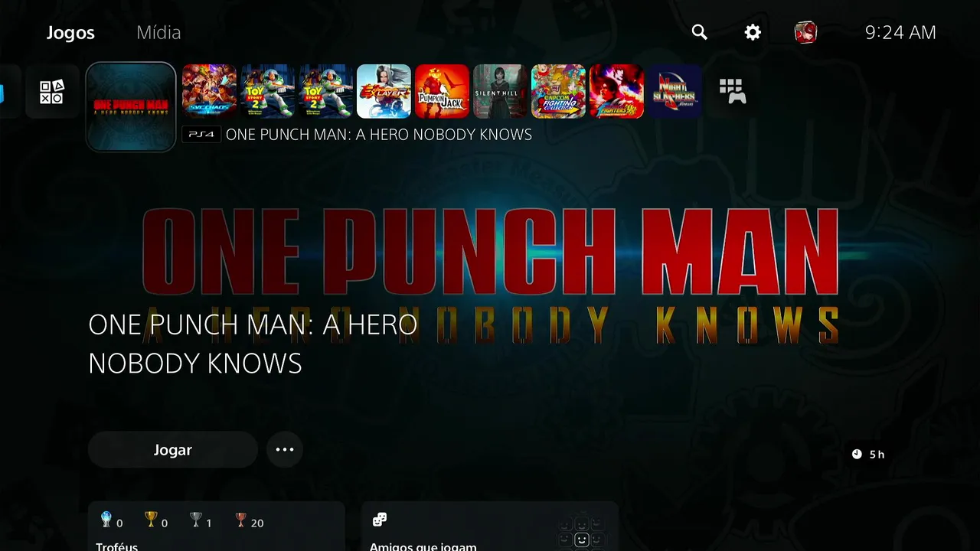Screen dimensions: 980x551
Task: Switch to the Jogos tab
Action: click(x=70, y=32)
